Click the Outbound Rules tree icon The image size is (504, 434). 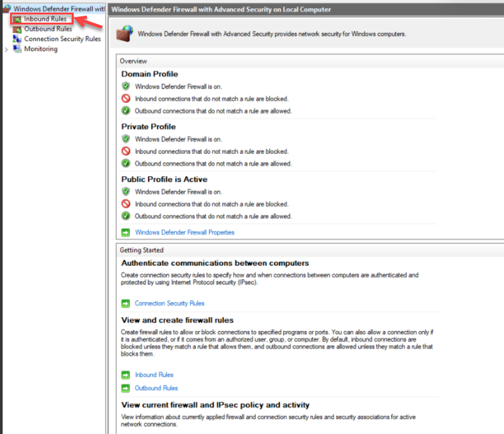click(17, 29)
